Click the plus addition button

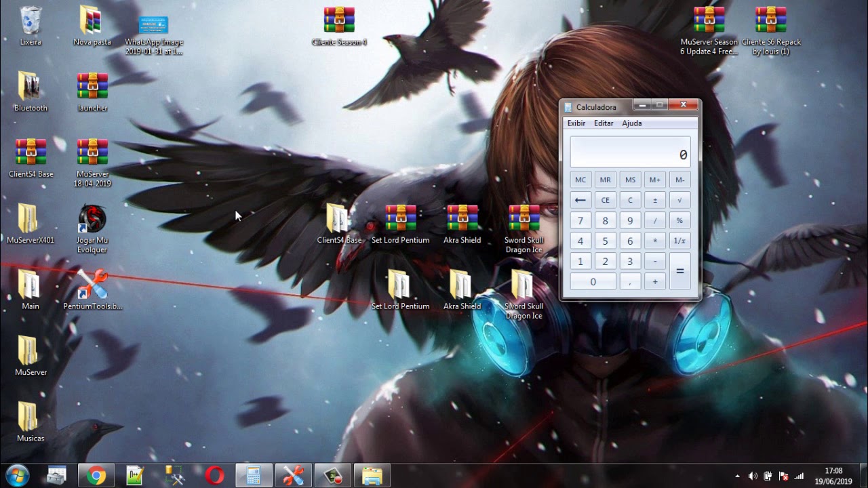click(655, 281)
